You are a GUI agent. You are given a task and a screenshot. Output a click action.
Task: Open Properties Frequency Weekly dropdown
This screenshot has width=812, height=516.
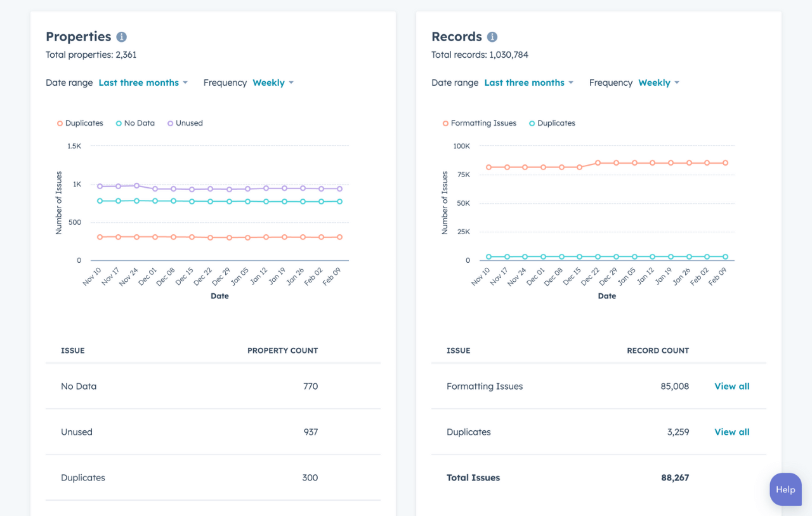pos(273,83)
